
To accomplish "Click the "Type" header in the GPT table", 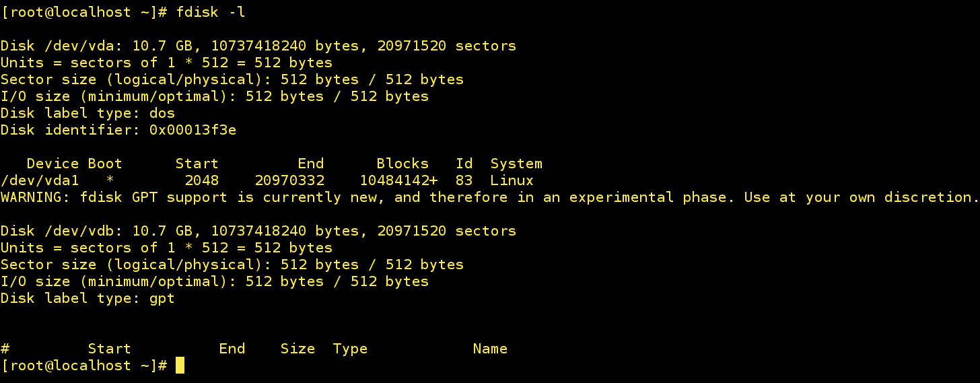I will click(x=350, y=349).
